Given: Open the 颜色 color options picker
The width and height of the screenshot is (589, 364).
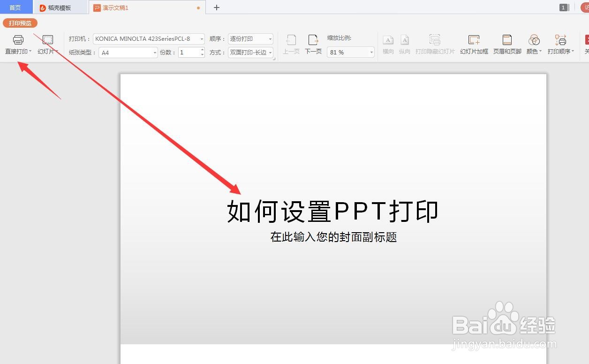Looking at the screenshot, I should pyautogui.click(x=534, y=45).
